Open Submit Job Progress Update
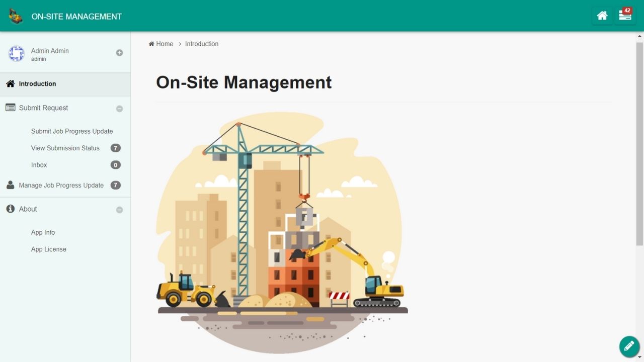 point(72,131)
